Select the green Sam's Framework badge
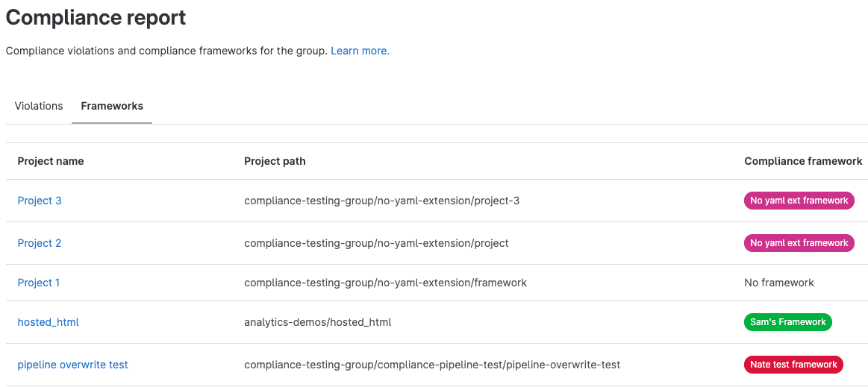Viewport: 868px width, 387px height. [787, 322]
